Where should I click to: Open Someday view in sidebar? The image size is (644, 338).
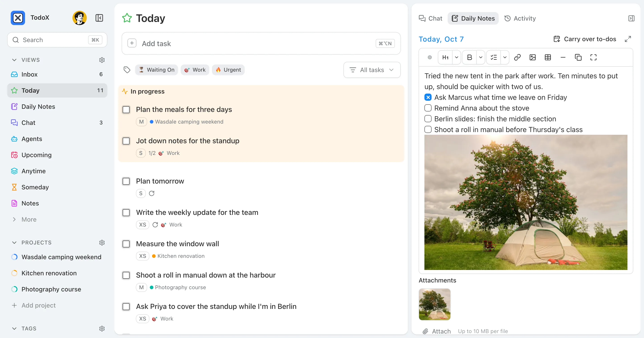(57, 187)
